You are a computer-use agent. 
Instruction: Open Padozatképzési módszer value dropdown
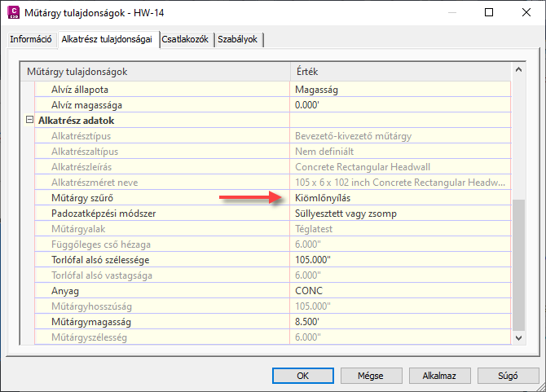point(399,213)
